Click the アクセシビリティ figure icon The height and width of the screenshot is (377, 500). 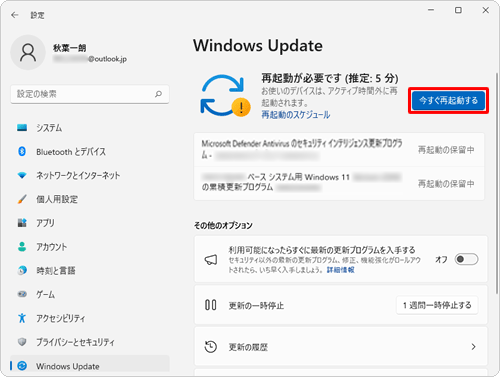tap(22, 318)
